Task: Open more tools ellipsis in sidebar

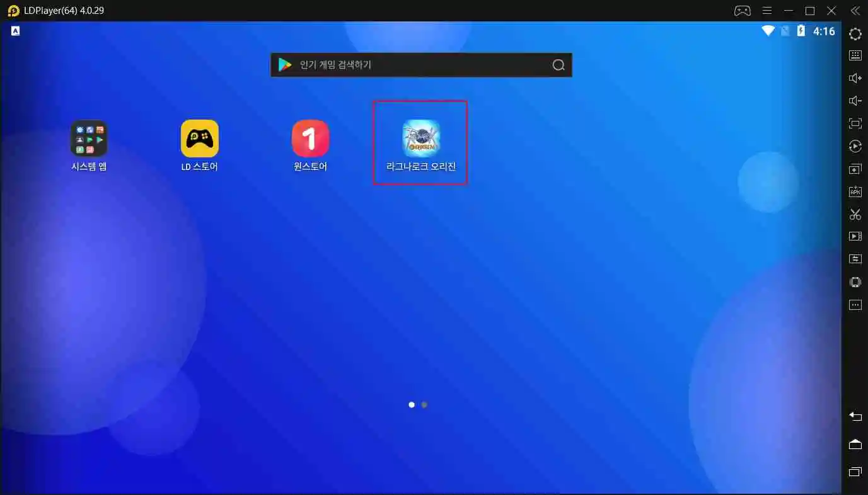Action: 855,305
